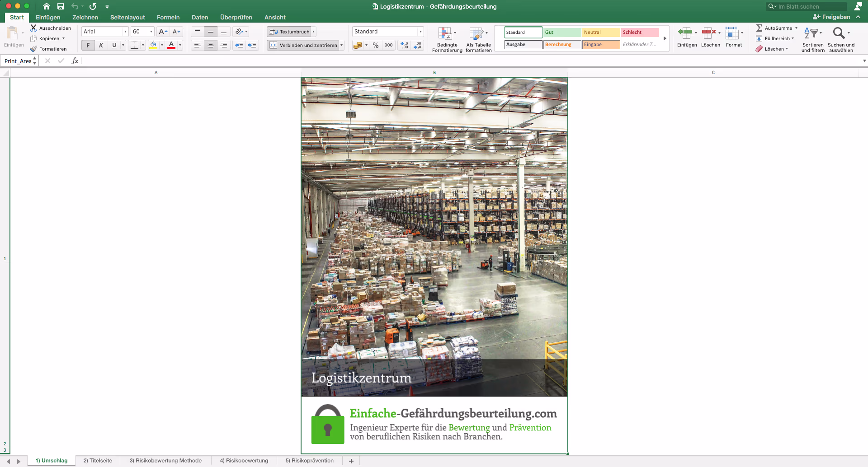Open sheet 2) Titelseite
This screenshot has height=467, width=868.
coord(98,461)
